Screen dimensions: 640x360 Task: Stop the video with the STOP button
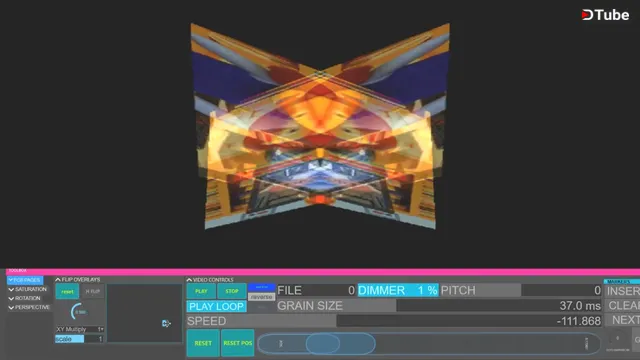pyautogui.click(x=232, y=291)
